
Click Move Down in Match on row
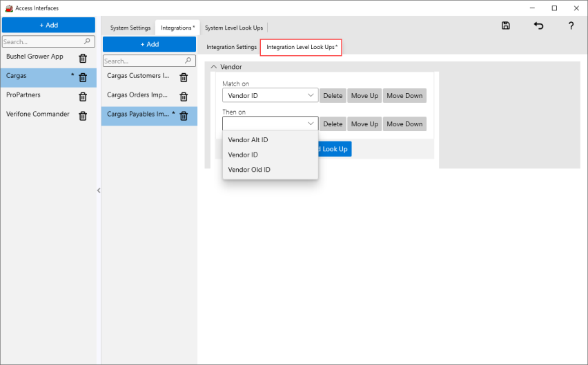click(x=404, y=96)
